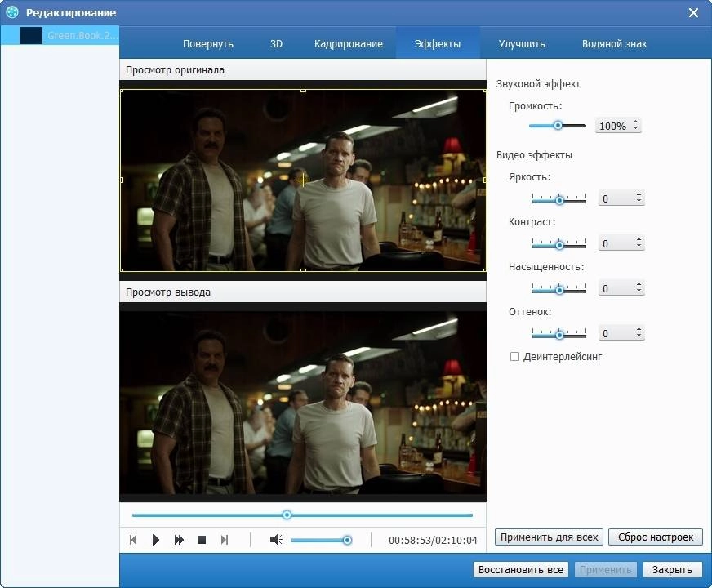The height and width of the screenshot is (588, 712).
Task: Click the previous frame playback icon
Action: [133, 540]
